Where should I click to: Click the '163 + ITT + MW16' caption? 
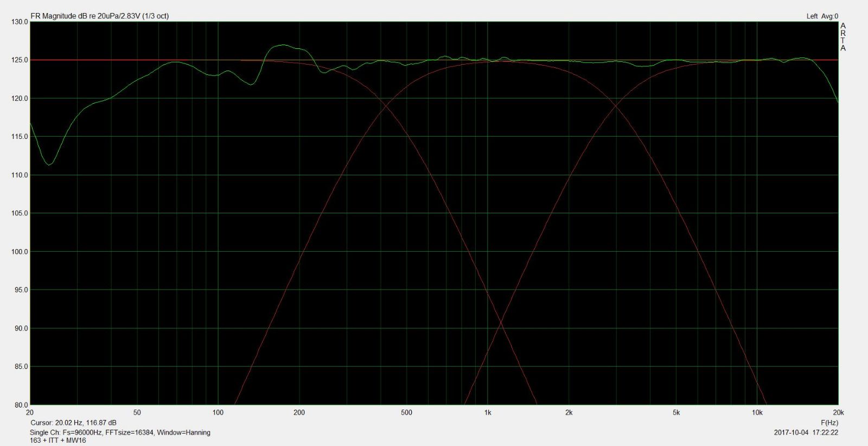click(58, 441)
